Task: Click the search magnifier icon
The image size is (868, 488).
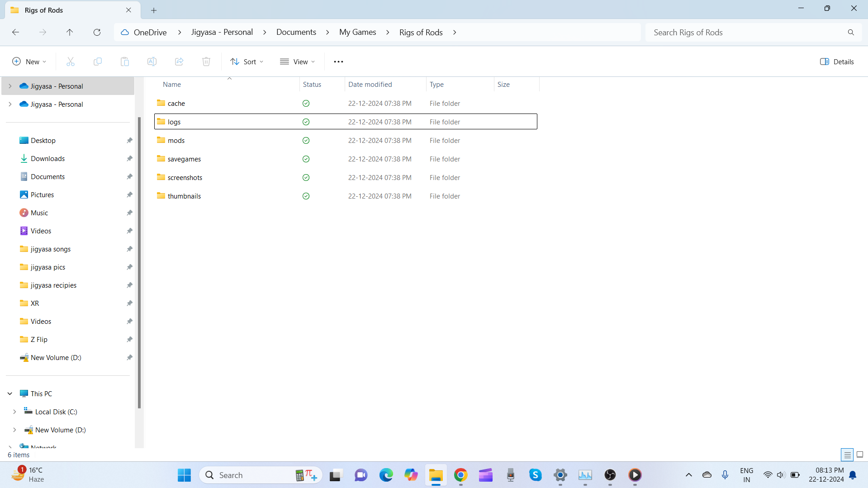Action: point(851,32)
